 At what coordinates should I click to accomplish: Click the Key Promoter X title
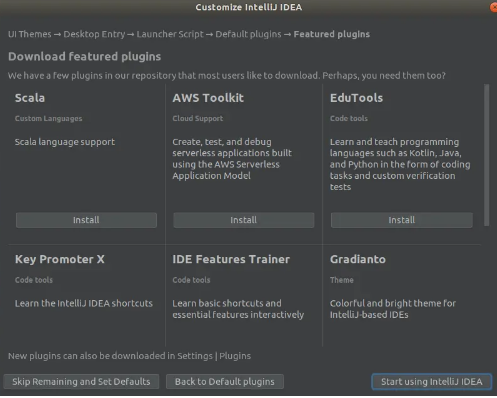[x=60, y=259]
